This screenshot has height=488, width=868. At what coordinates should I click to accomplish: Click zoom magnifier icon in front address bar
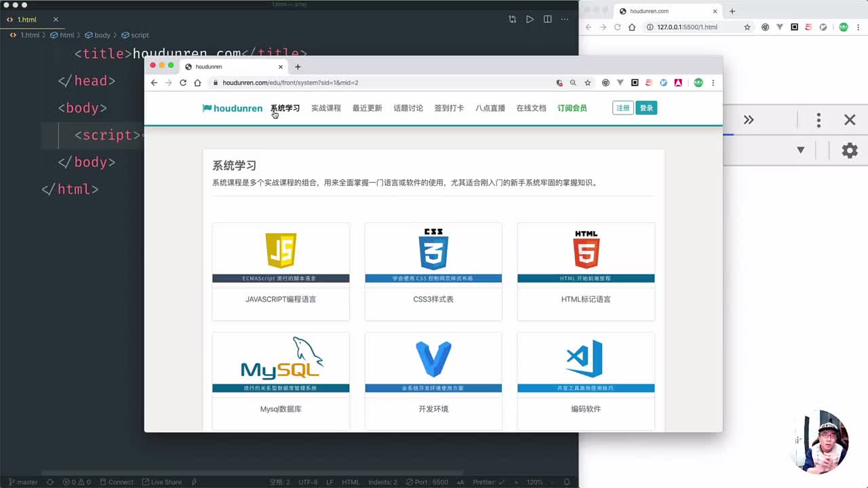[x=573, y=83]
